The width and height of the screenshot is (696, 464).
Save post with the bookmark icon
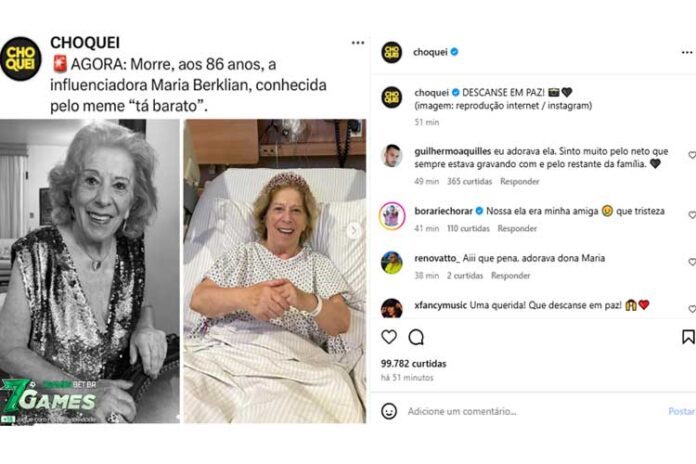[x=688, y=337]
